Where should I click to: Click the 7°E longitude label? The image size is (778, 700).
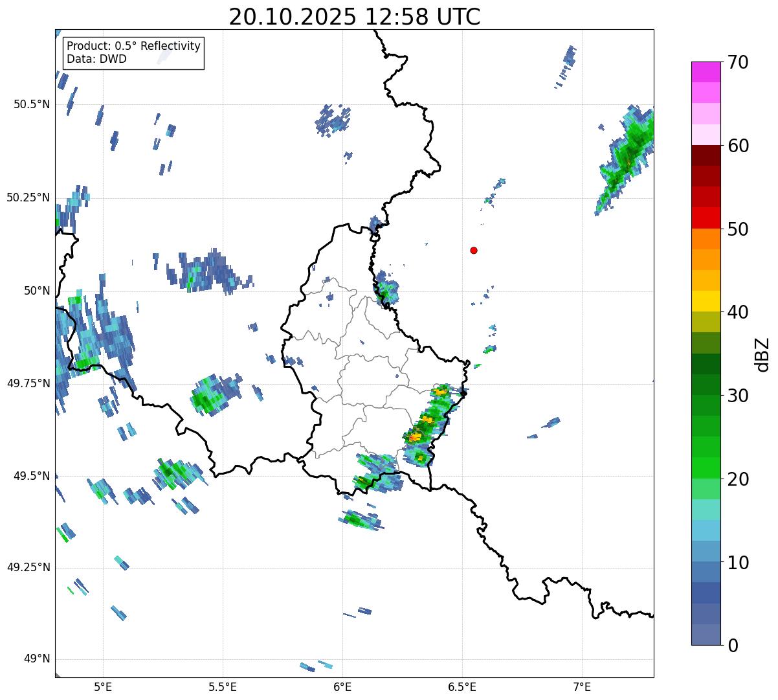pyautogui.click(x=582, y=686)
